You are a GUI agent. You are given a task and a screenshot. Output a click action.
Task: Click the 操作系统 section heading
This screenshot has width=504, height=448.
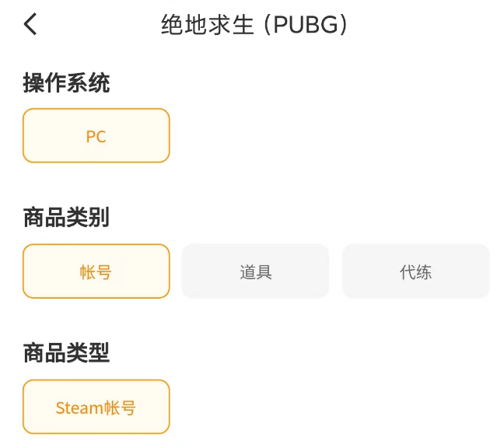coord(67,83)
